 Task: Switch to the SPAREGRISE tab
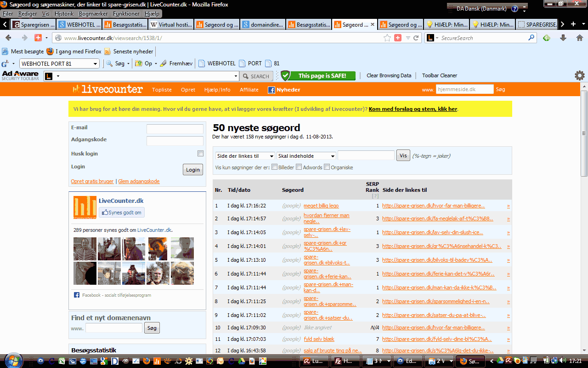click(x=537, y=24)
